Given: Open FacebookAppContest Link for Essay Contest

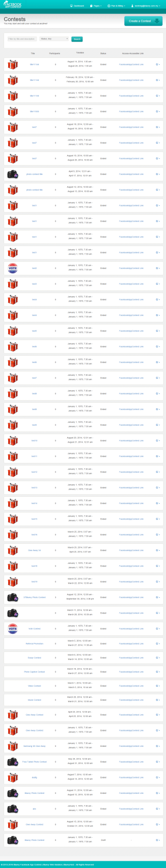Looking at the screenshot, I should (131, 658).
